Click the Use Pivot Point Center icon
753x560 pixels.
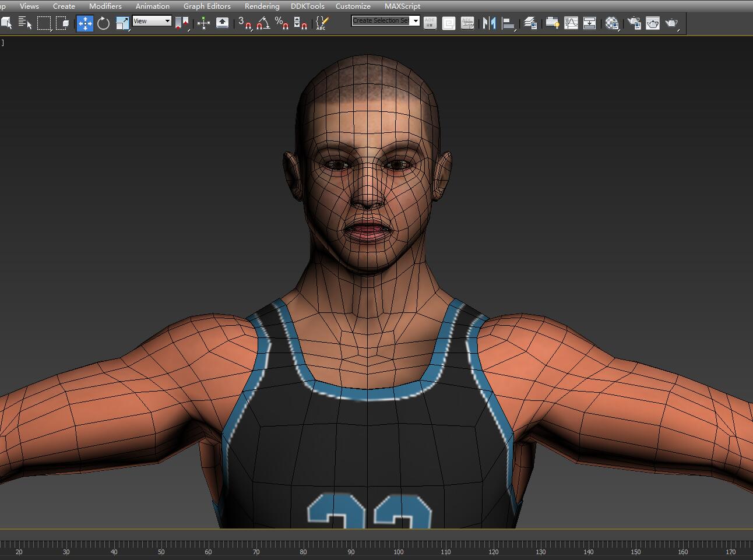(x=182, y=23)
